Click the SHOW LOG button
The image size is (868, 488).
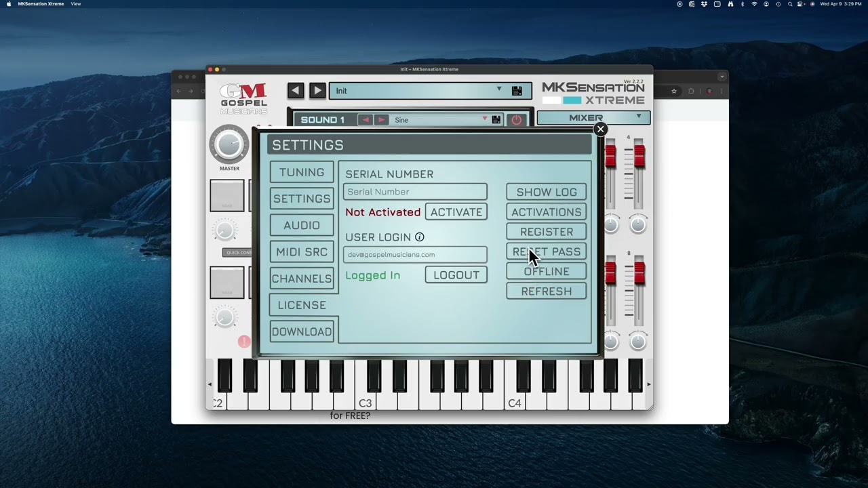pos(547,192)
